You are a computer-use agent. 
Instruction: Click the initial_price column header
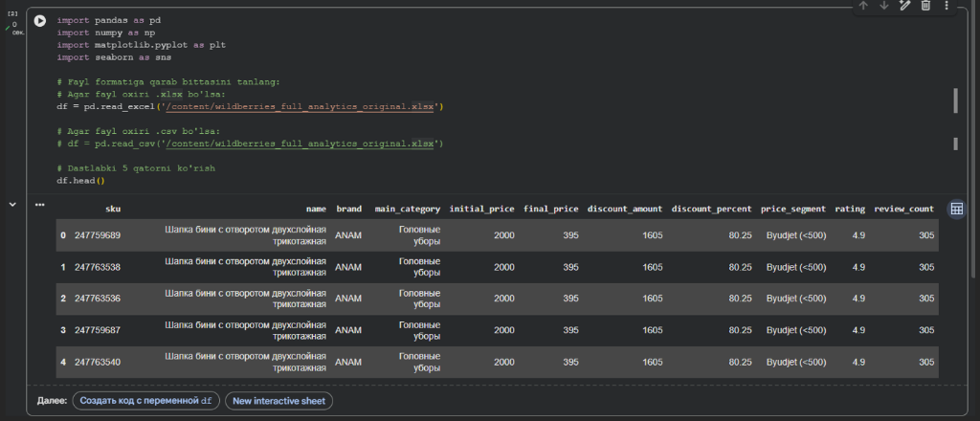click(x=482, y=210)
